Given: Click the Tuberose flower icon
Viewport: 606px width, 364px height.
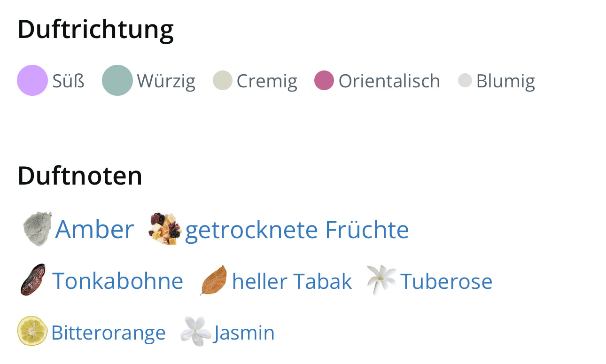Looking at the screenshot, I should click(381, 280).
